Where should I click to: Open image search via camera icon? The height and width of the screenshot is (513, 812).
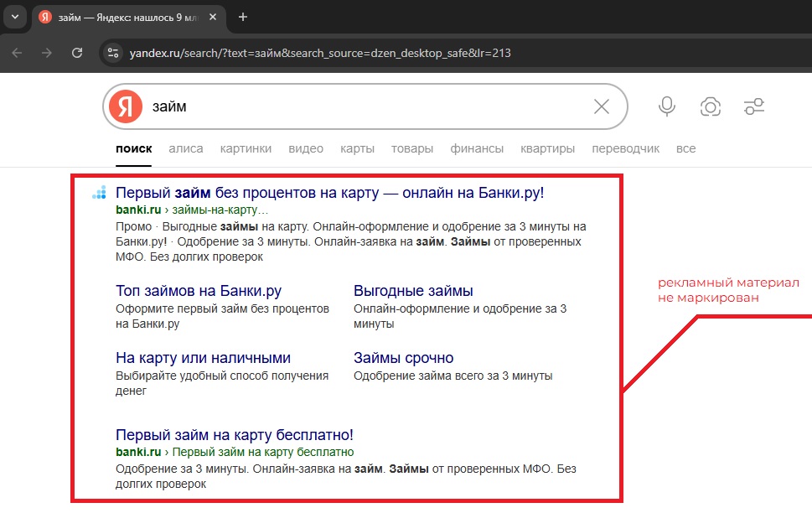(x=711, y=106)
